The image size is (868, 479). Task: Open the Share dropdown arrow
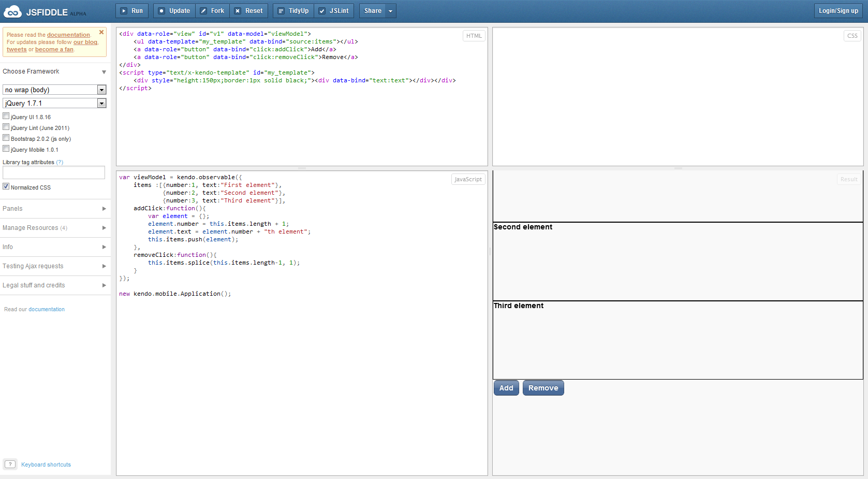point(391,11)
